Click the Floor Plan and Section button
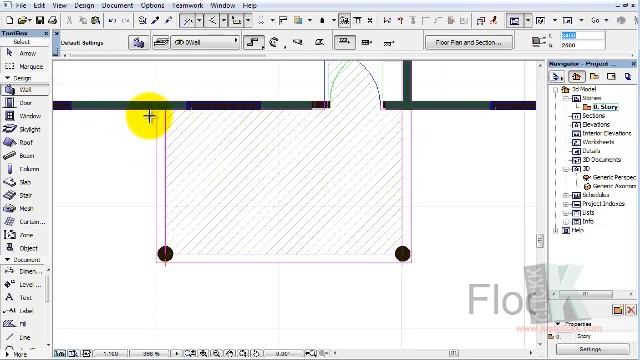The height and width of the screenshot is (360, 640). (469, 42)
